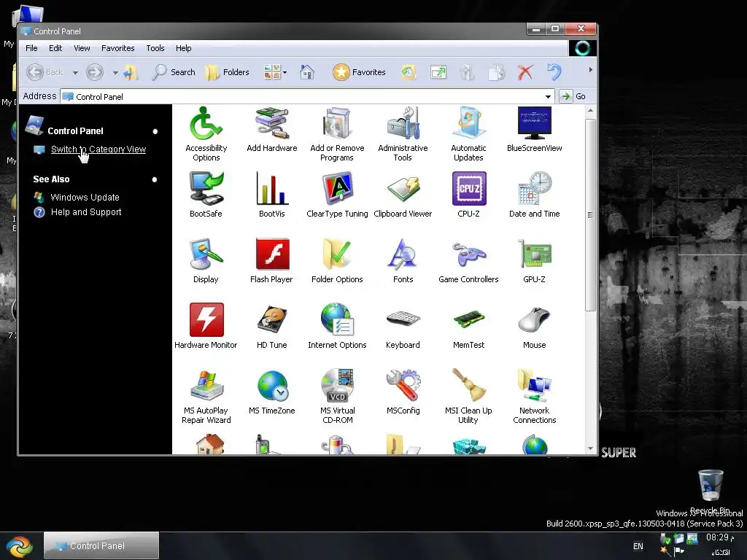
Task: Open Fonts folder icon
Action: coord(403,260)
